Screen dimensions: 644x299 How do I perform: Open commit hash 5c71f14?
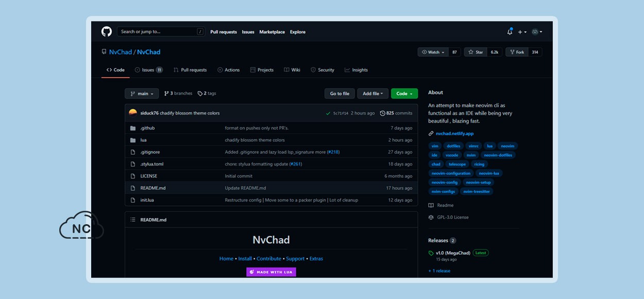(x=341, y=113)
